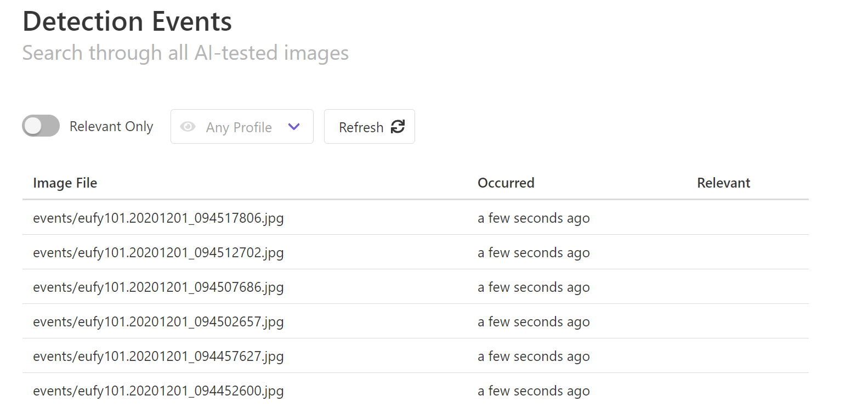Click the Occurred column header
868x407 pixels.
pyautogui.click(x=506, y=183)
